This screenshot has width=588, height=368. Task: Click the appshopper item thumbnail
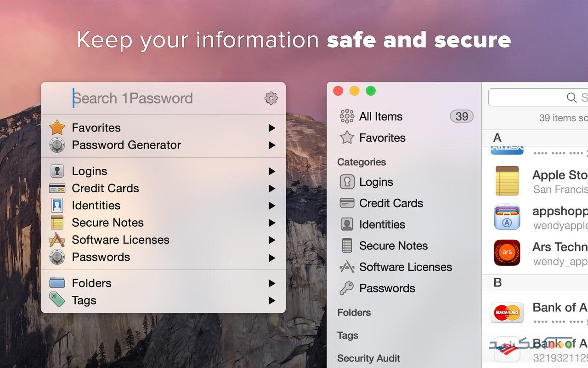[507, 217]
